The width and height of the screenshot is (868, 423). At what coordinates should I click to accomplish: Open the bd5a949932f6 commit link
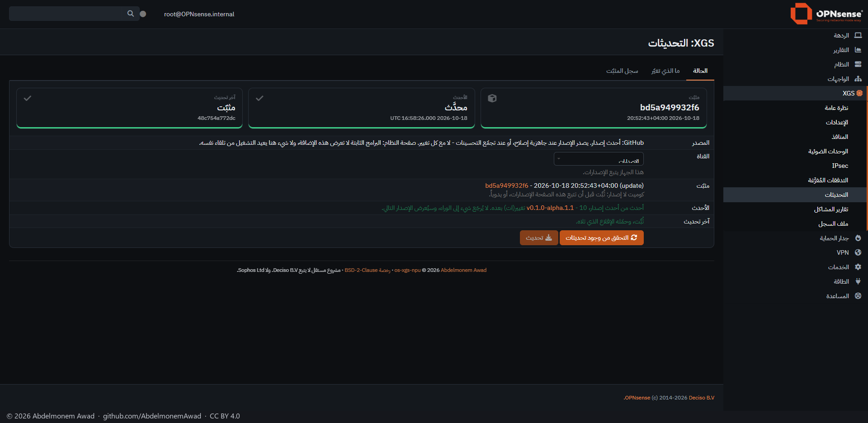506,185
